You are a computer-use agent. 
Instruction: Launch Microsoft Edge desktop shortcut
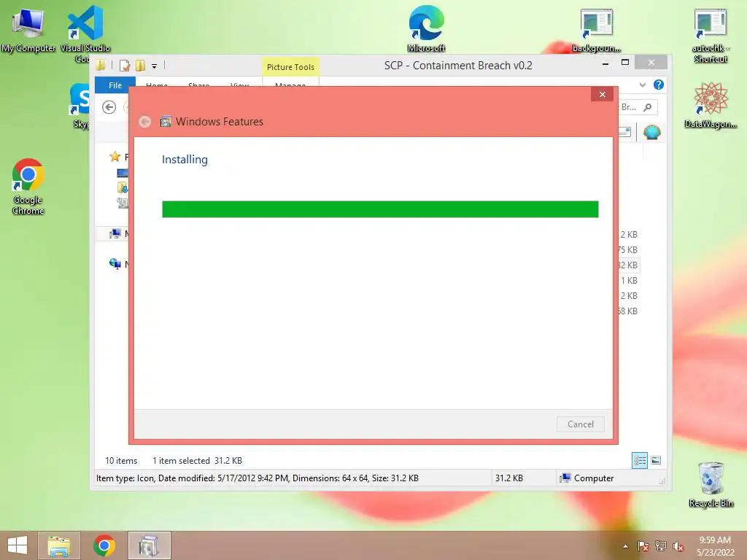[x=426, y=28]
